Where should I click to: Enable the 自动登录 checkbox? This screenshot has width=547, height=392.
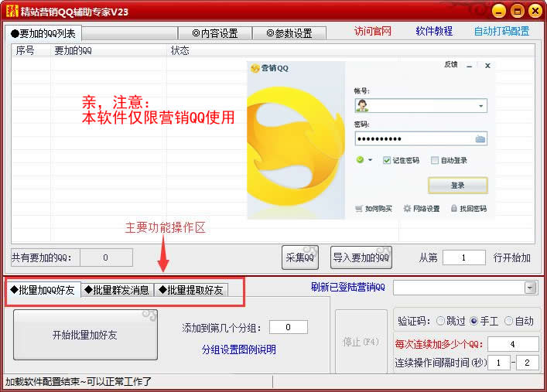435,160
